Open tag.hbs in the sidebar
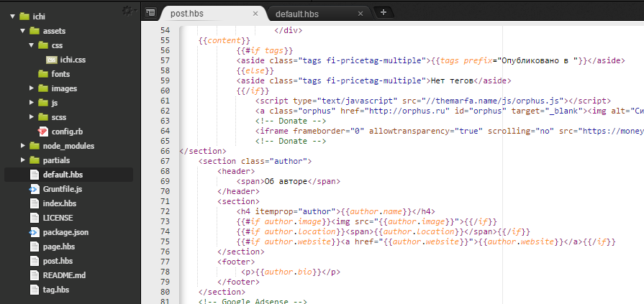The image size is (644, 304). (56, 290)
